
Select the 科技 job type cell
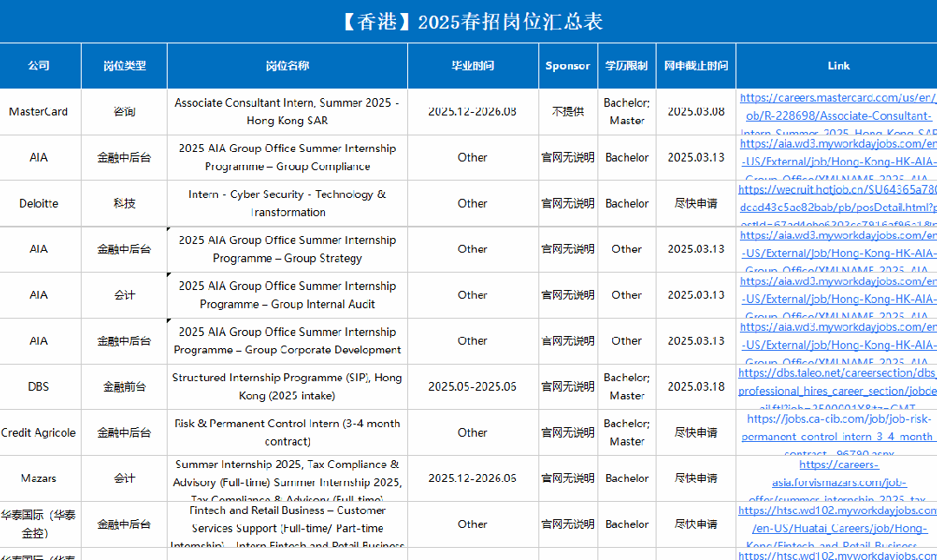124,203
